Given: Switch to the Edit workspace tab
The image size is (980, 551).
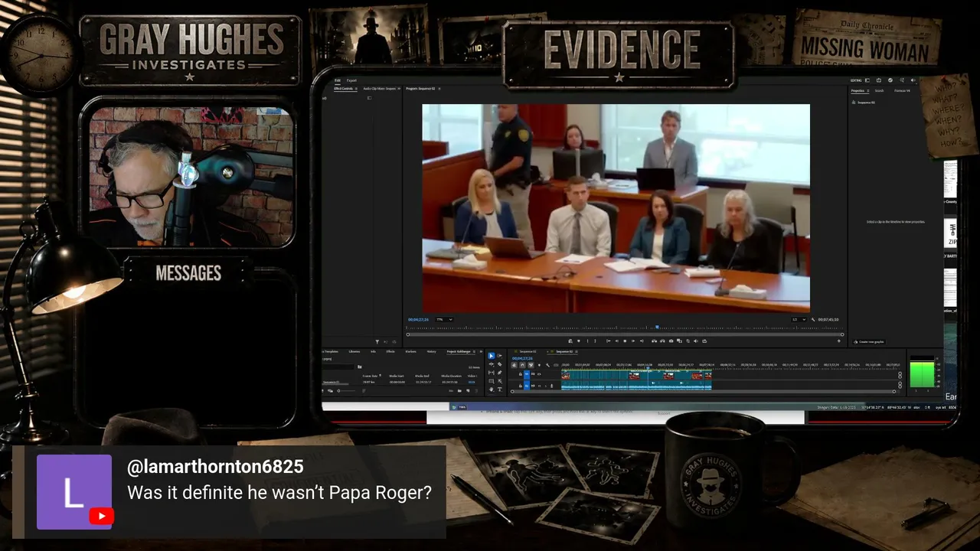Looking at the screenshot, I should [x=338, y=80].
